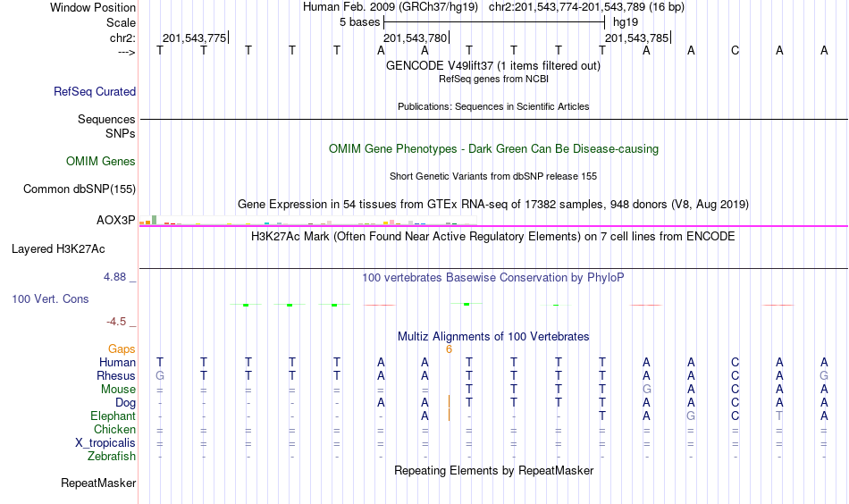This screenshot has width=849, height=504.
Task: Click the H3K27Ac Mark ENCODE track title
Action: [493, 237]
